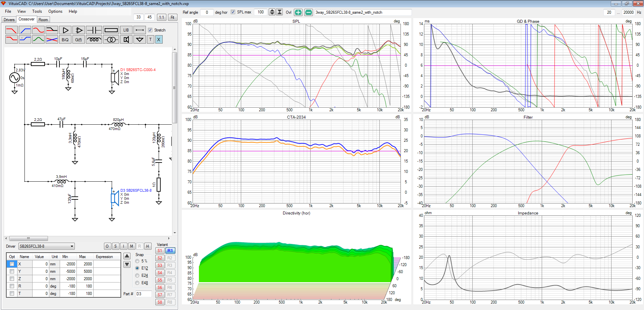Screen dimensions: 644x310
Task: Select variant S1 button
Action: click(x=160, y=251)
